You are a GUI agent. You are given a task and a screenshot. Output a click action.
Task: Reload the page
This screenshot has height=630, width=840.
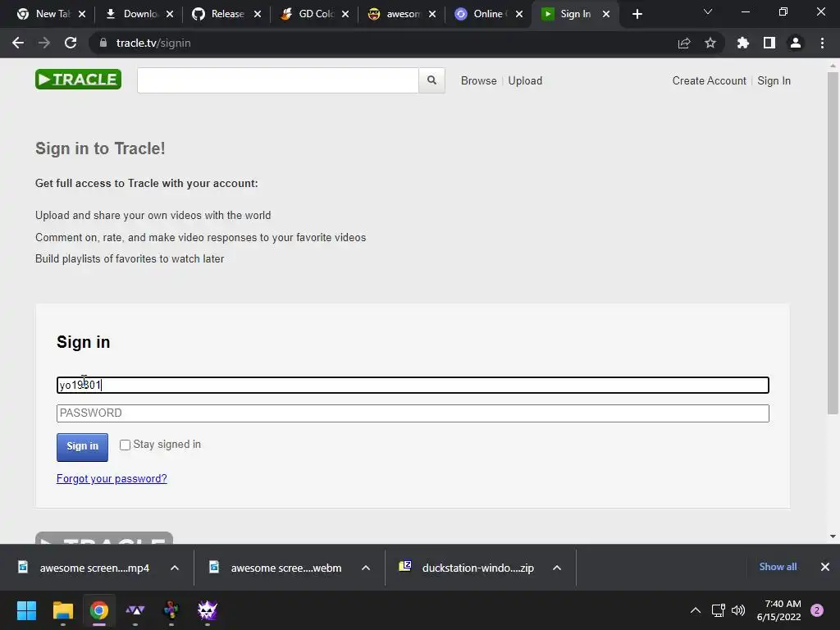click(71, 43)
